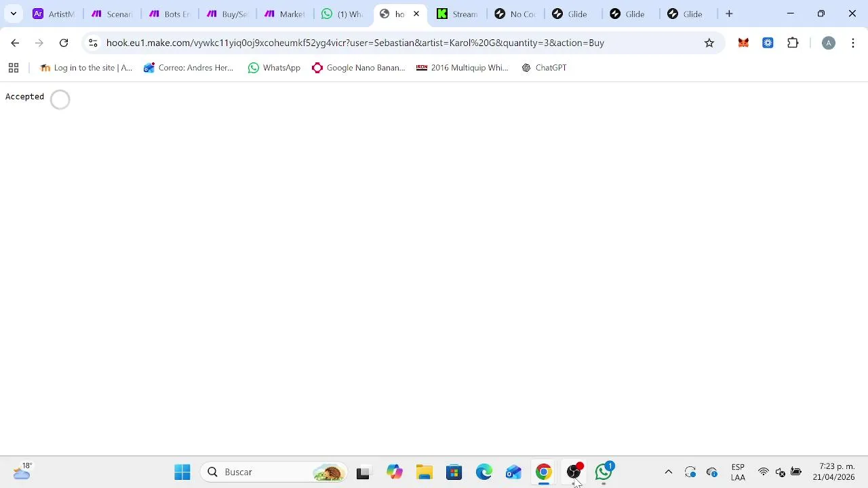This screenshot has width=868, height=488.
Task: Open the ChatGPT bookmark
Action: tap(544, 68)
